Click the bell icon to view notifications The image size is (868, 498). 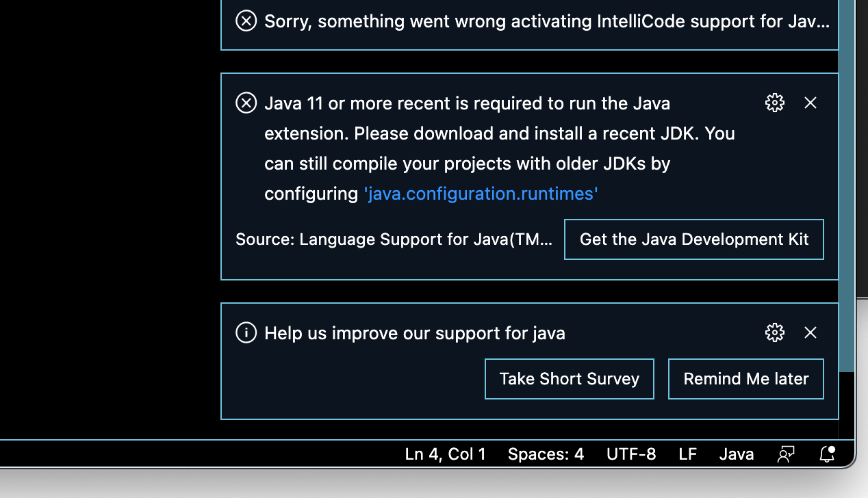click(826, 454)
